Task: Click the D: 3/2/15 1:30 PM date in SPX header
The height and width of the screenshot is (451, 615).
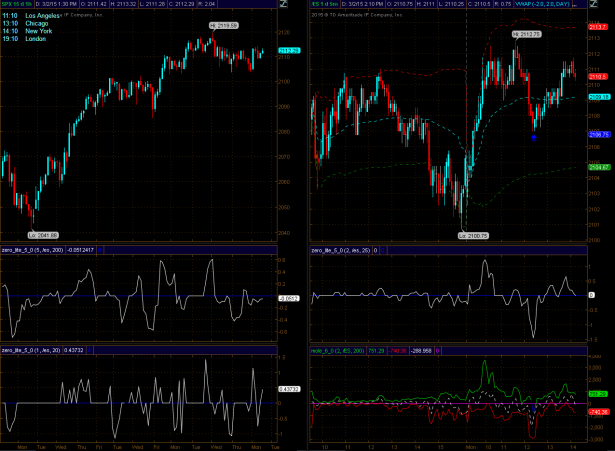Action: point(56,4)
